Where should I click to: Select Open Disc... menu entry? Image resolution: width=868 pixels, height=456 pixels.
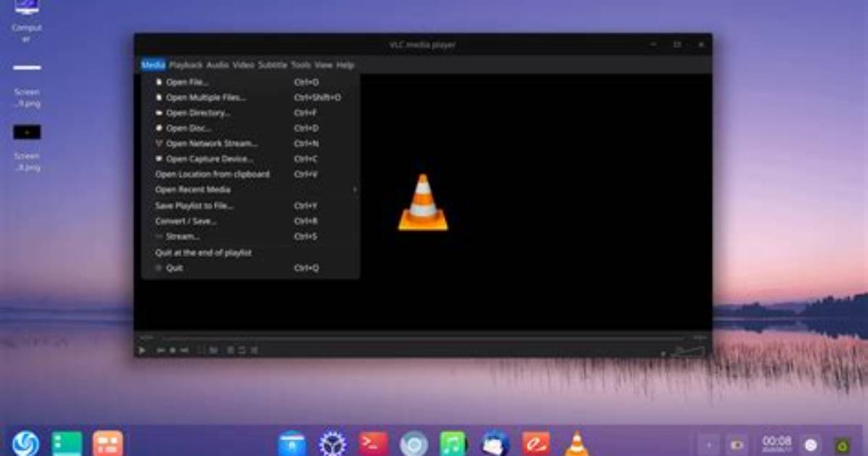(x=250, y=128)
